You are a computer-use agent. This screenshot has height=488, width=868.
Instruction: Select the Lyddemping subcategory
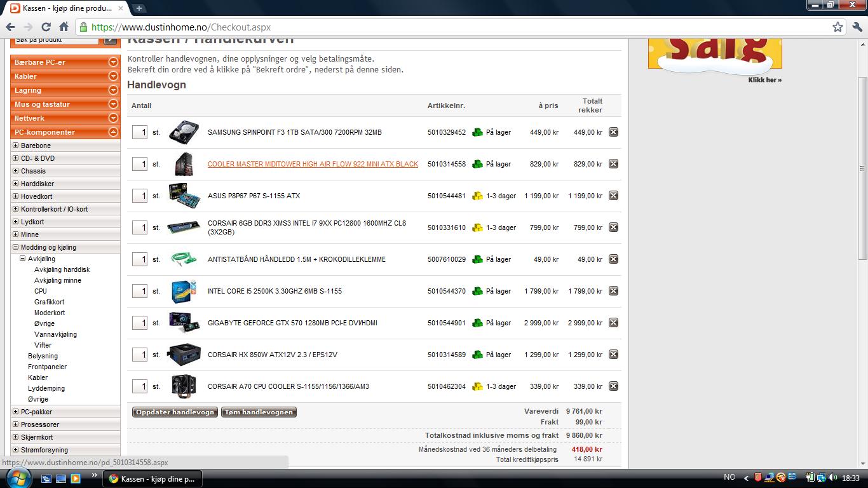point(46,388)
